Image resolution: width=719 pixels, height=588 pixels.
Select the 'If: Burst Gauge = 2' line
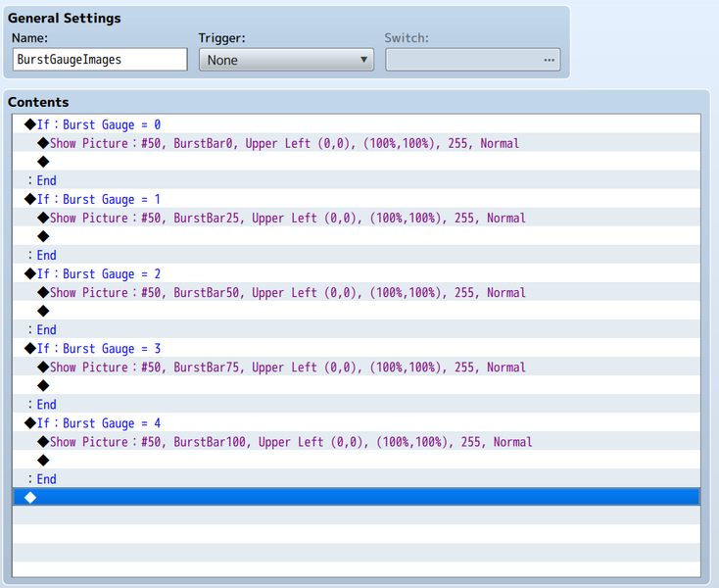pos(98,273)
